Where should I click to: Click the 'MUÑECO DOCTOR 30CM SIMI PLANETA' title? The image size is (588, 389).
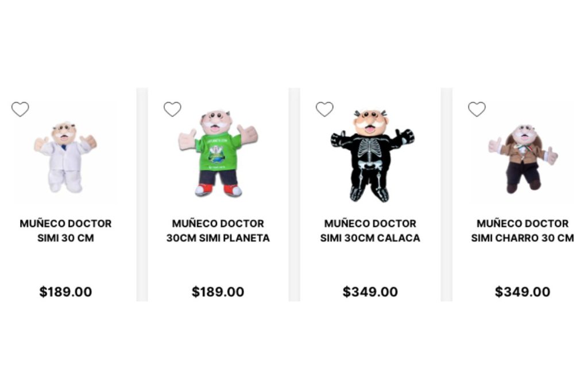[218, 231]
